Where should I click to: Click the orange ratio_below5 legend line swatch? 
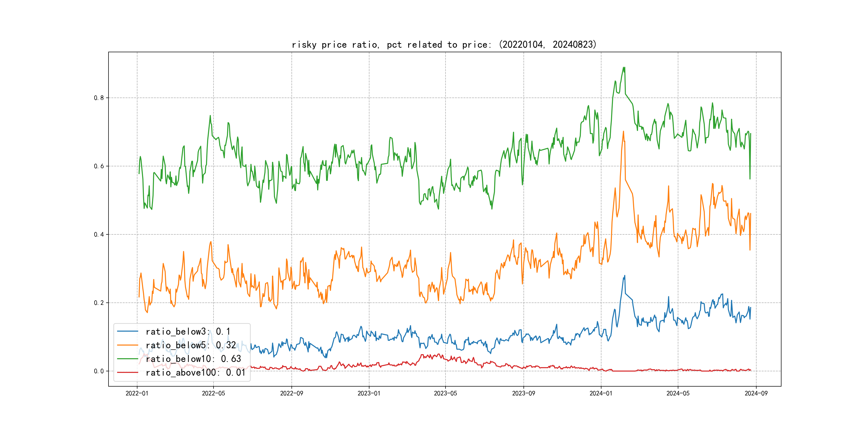tap(127, 345)
